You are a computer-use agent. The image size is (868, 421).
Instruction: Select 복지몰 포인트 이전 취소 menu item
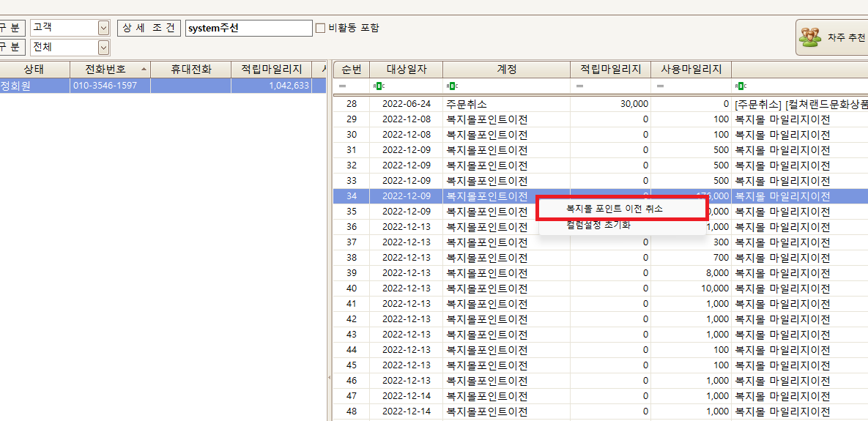614,209
